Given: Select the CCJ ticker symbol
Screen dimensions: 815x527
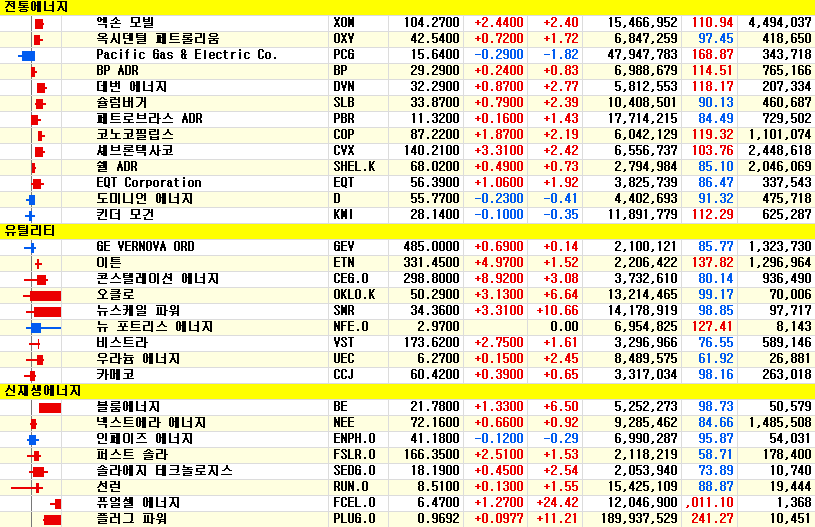Looking at the screenshot, I should (x=344, y=375).
